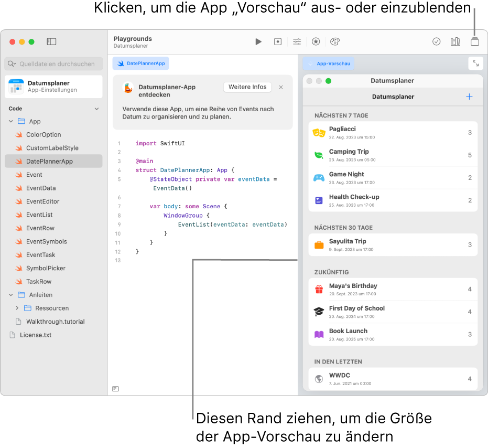Collapse the Code section chevron

[96, 109]
